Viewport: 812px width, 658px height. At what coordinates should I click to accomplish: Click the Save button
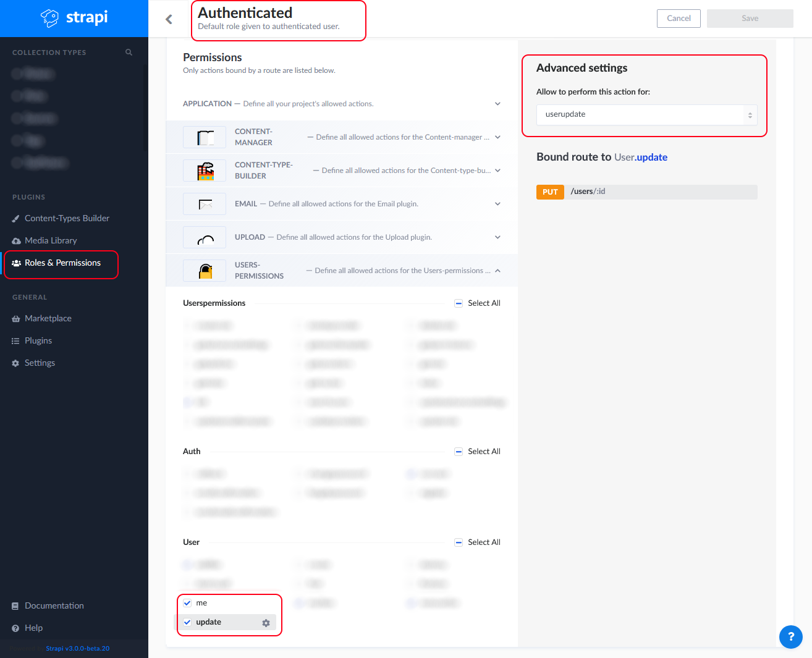(750, 19)
